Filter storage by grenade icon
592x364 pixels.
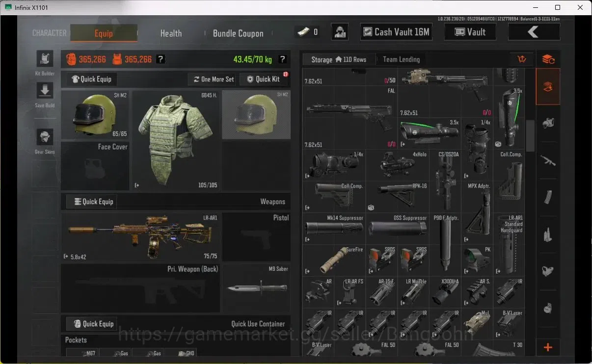click(x=548, y=308)
